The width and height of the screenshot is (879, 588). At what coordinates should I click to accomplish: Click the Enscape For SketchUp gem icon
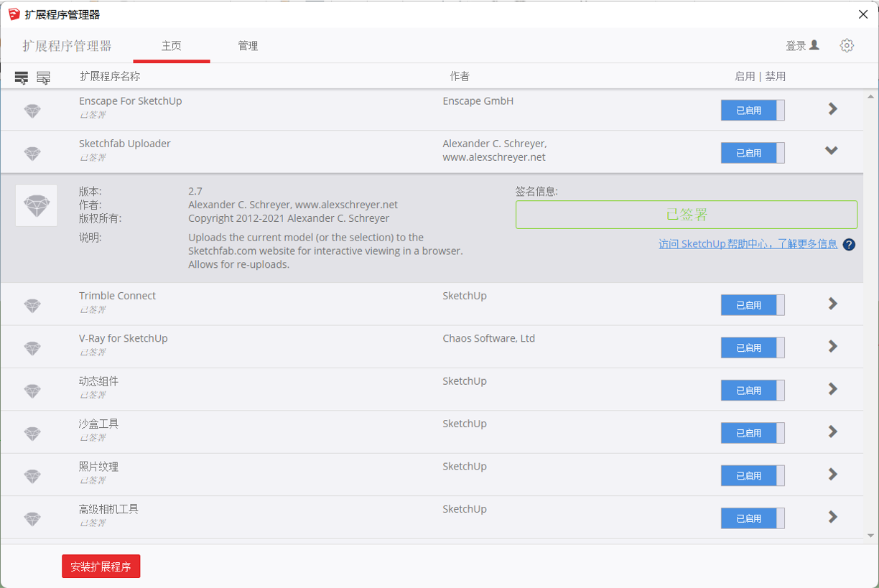(x=32, y=111)
